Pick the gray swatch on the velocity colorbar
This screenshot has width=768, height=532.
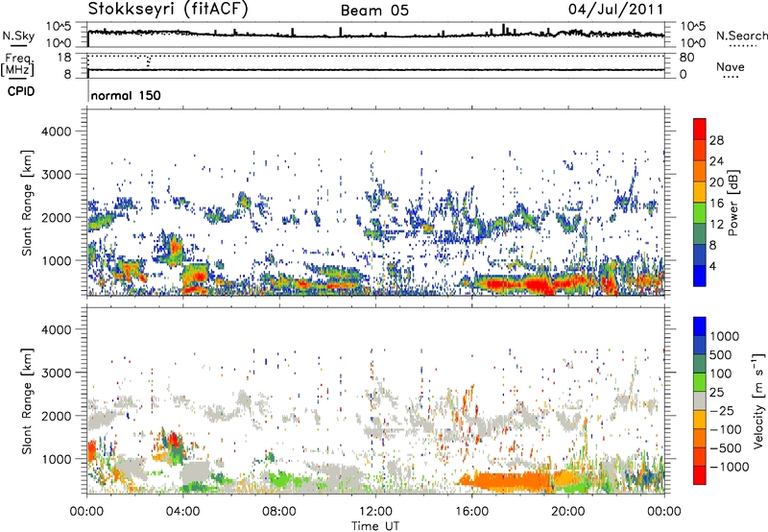coord(700,400)
